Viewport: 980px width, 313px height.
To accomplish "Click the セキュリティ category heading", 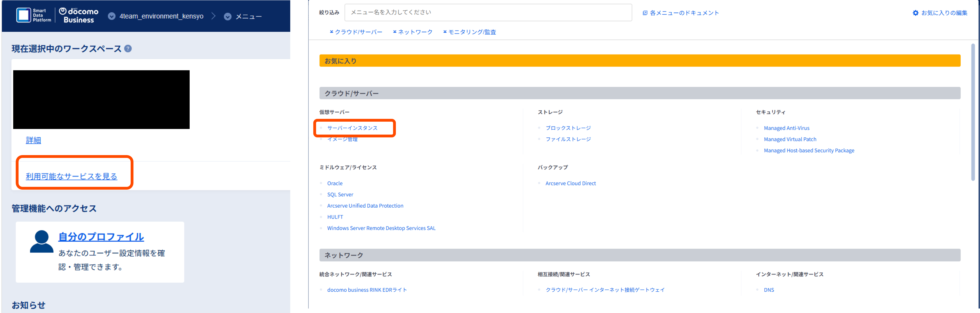I will pyautogui.click(x=771, y=112).
